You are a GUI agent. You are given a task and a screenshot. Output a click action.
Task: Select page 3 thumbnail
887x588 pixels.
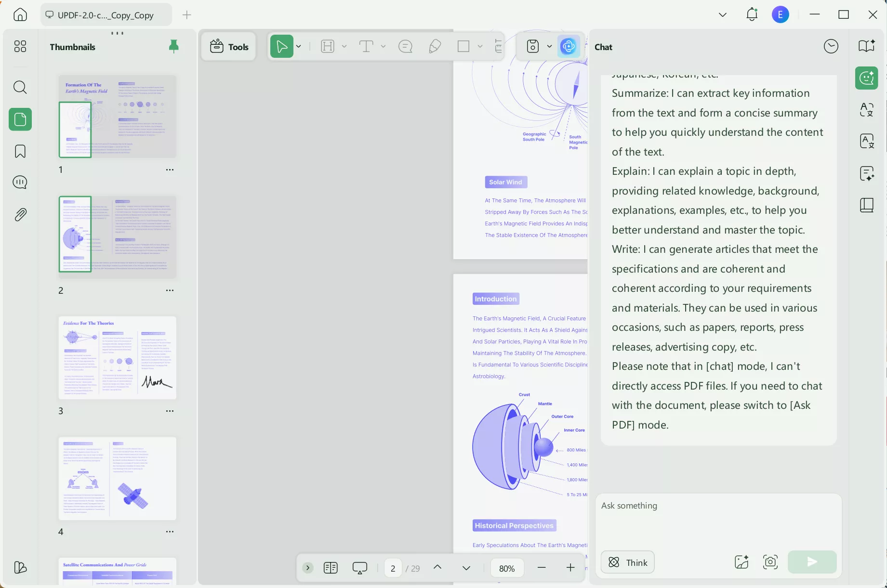118,358
